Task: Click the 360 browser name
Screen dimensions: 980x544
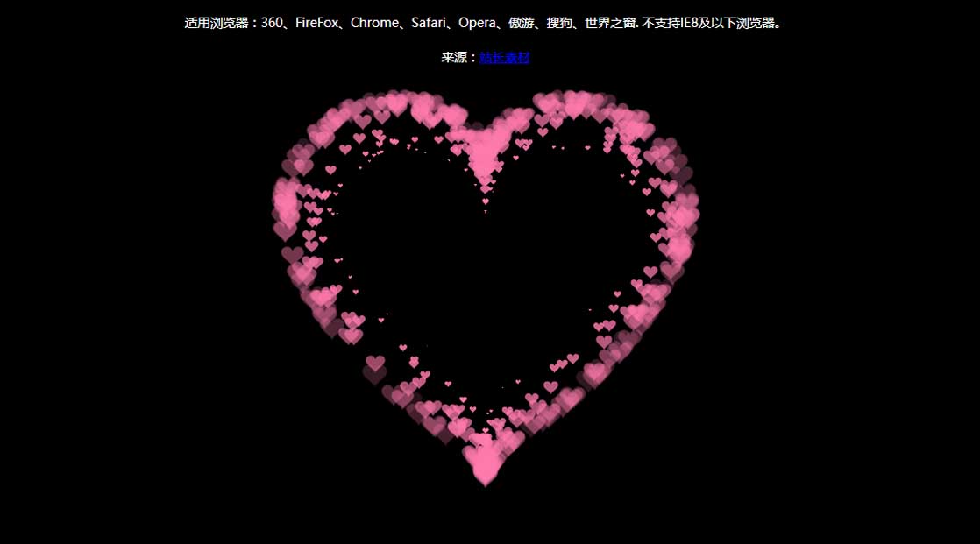Action: [x=272, y=23]
